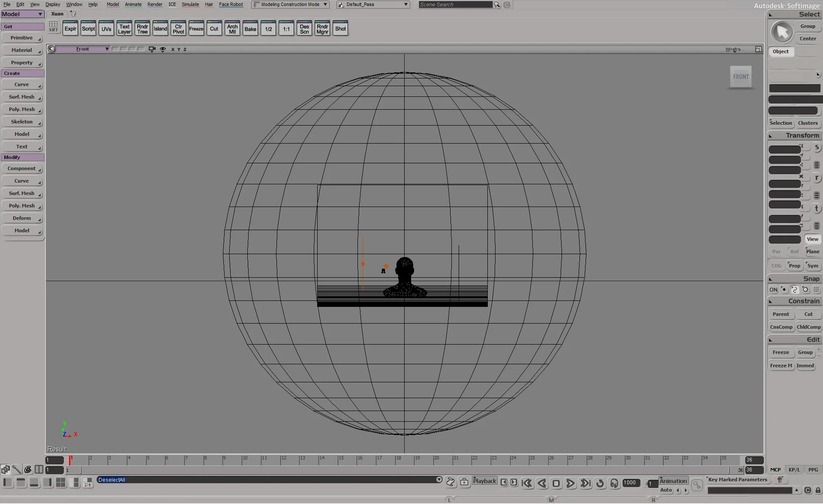The height and width of the screenshot is (504, 823).
Task: Switch to the KP/L tab
Action: [x=794, y=470]
